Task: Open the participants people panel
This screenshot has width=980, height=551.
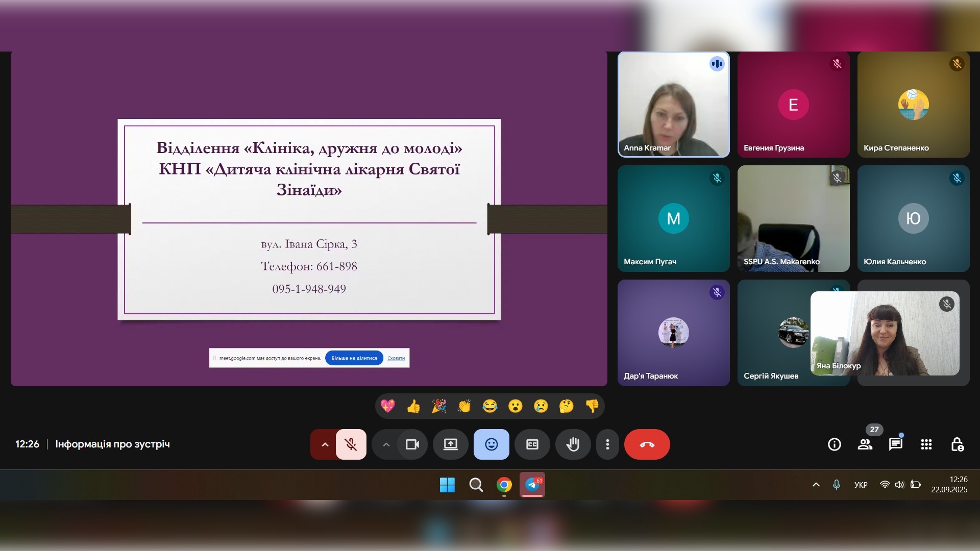Action: pyautogui.click(x=865, y=444)
